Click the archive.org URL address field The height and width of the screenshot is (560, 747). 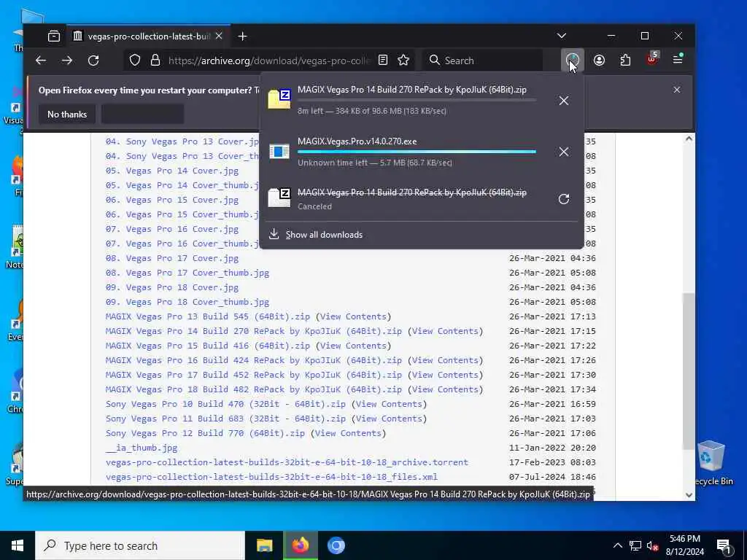269,61
